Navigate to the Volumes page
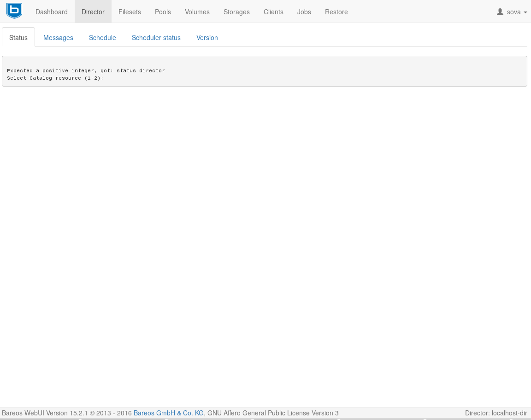This screenshot has width=531, height=420. pyautogui.click(x=197, y=12)
